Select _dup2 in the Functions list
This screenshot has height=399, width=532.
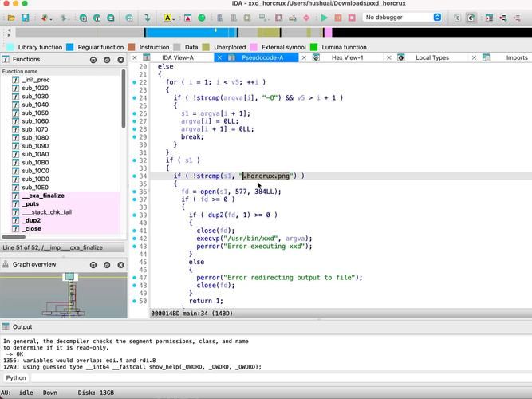(32, 220)
